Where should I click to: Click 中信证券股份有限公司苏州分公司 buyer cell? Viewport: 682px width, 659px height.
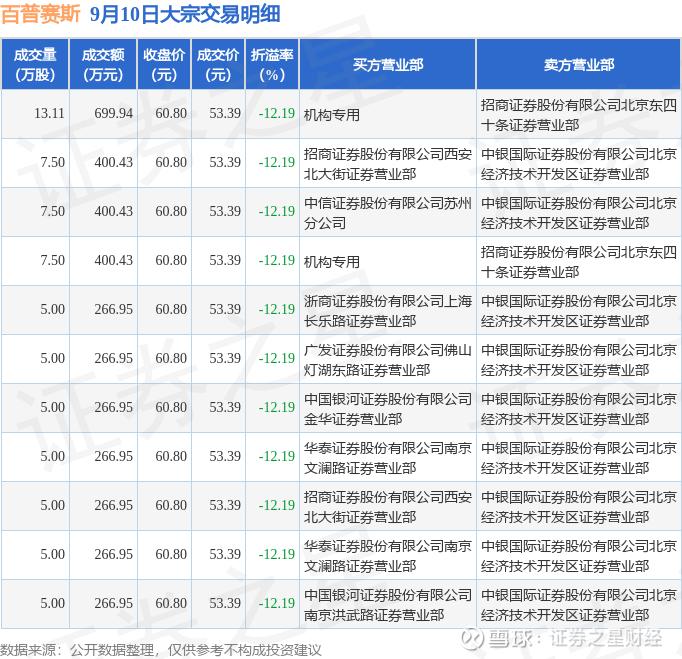[388, 213]
